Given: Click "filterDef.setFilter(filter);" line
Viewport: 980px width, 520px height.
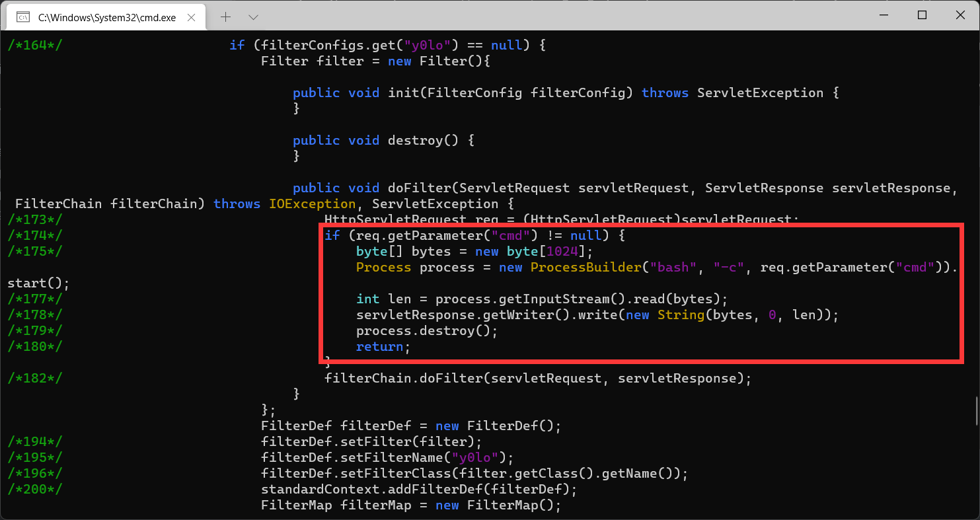Looking at the screenshot, I should point(371,442).
